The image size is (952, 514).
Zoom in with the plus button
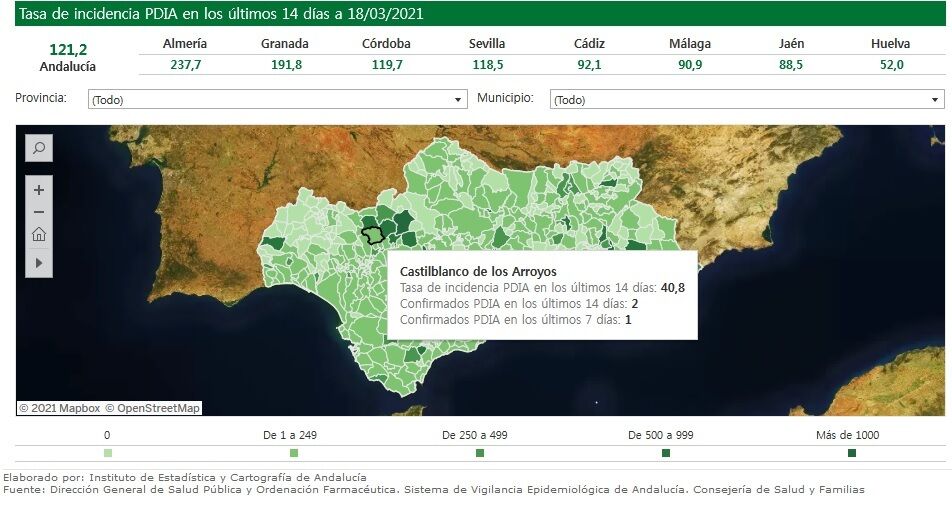(39, 190)
